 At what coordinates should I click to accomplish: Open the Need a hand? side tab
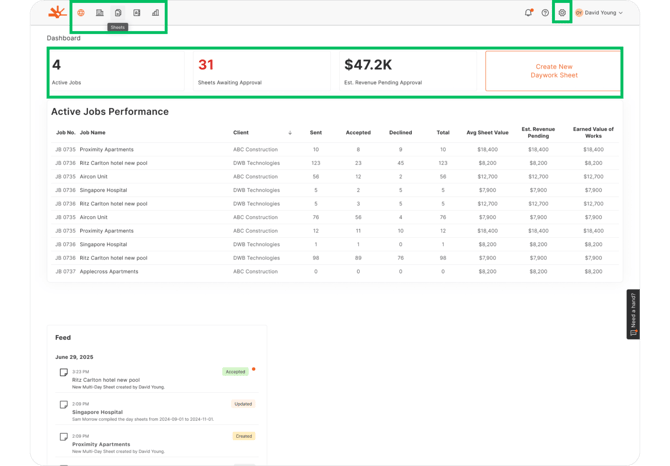pos(633,314)
